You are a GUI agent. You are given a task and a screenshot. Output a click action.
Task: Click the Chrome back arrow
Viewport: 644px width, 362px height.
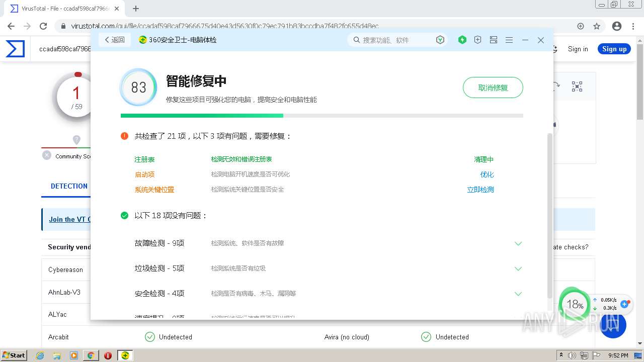(x=11, y=26)
